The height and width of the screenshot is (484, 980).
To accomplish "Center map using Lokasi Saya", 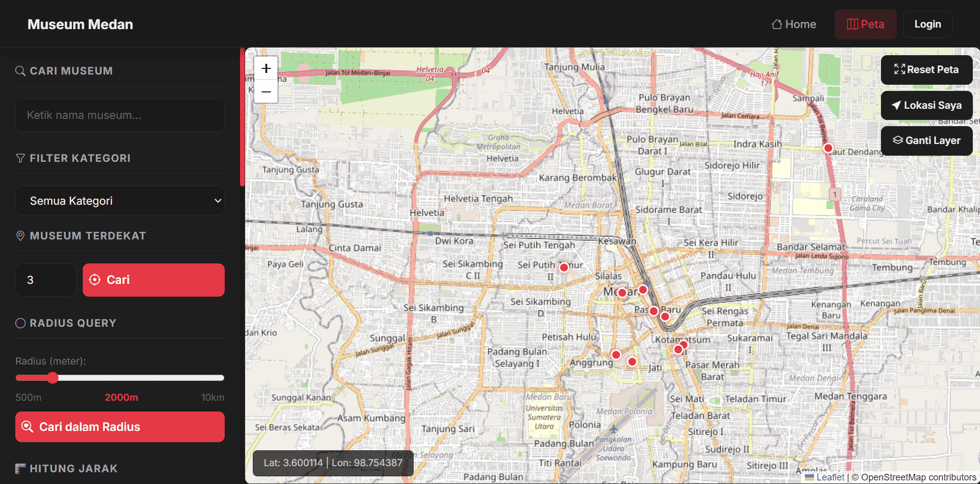I will (x=926, y=105).
